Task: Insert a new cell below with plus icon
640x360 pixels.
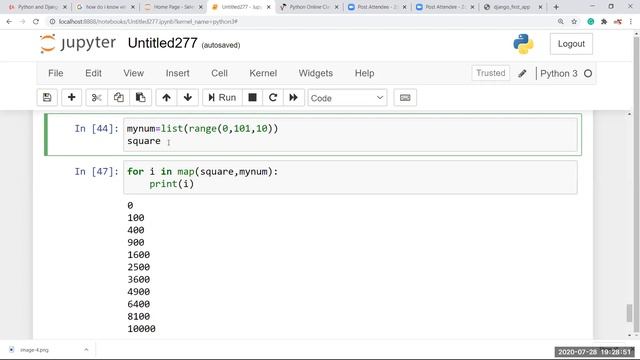Action: (71, 98)
